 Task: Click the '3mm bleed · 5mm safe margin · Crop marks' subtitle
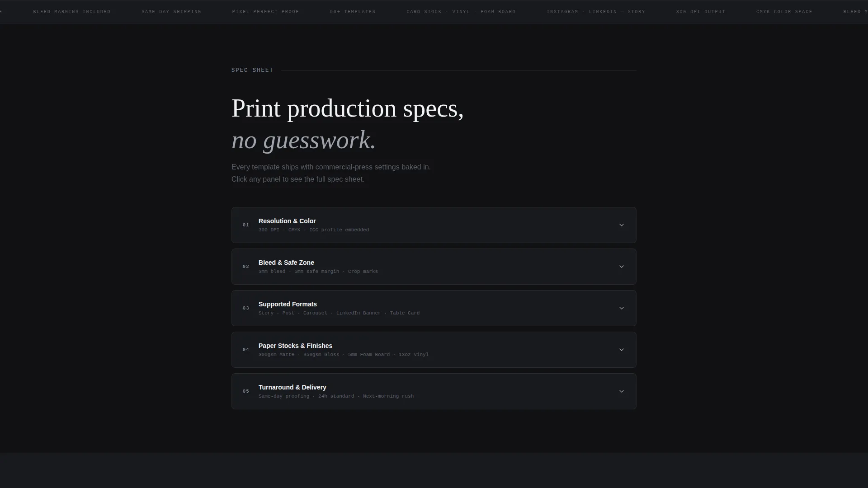[318, 272]
